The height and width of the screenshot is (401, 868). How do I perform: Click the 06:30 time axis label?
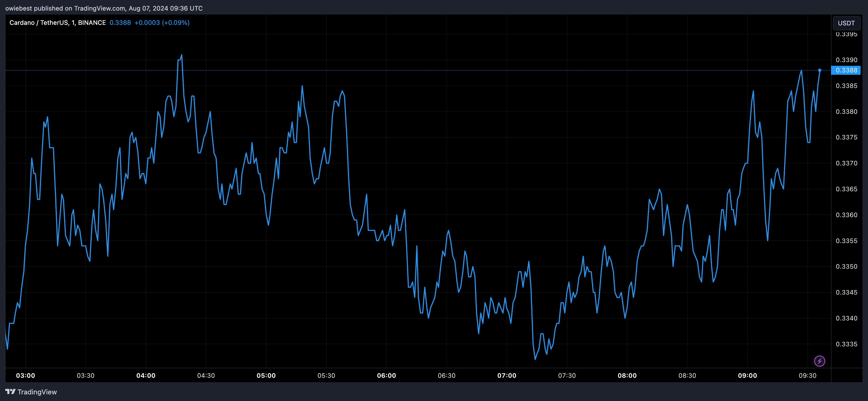click(x=446, y=375)
